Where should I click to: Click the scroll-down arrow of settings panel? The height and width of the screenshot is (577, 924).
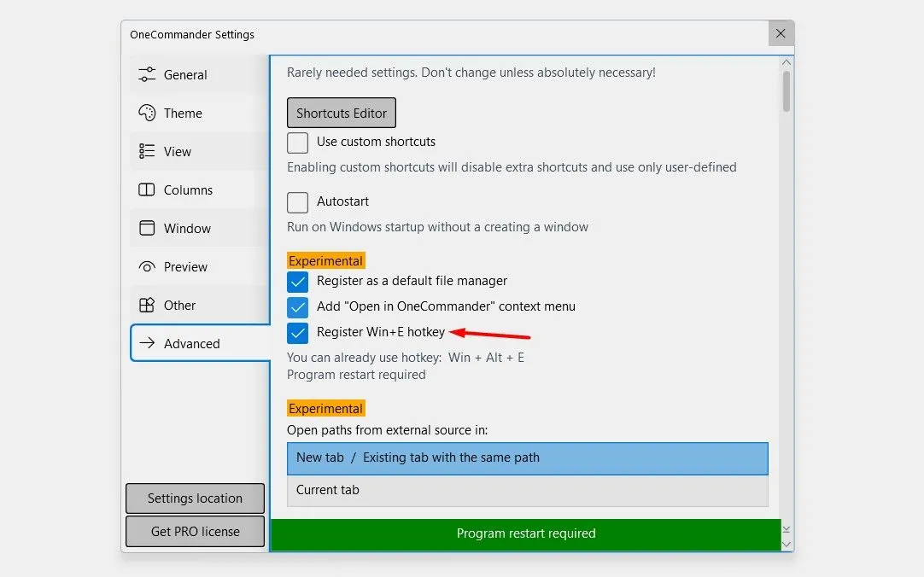[787, 544]
